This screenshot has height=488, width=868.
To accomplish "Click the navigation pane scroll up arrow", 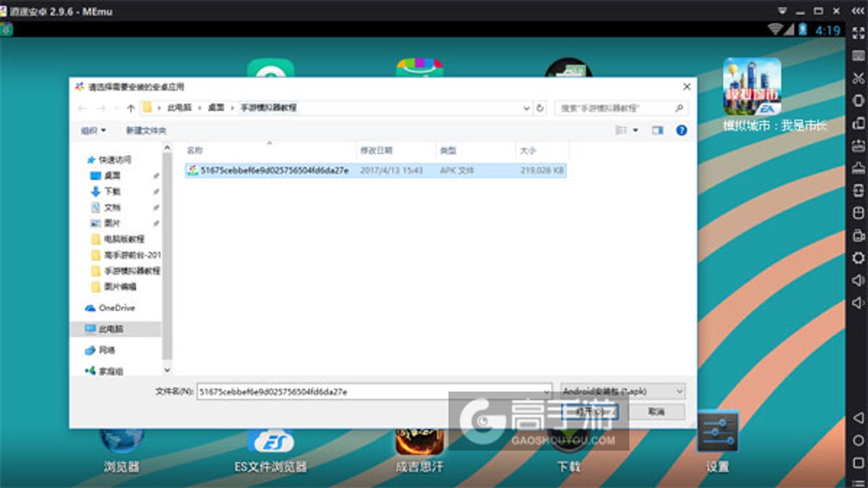I will [x=167, y=148].
